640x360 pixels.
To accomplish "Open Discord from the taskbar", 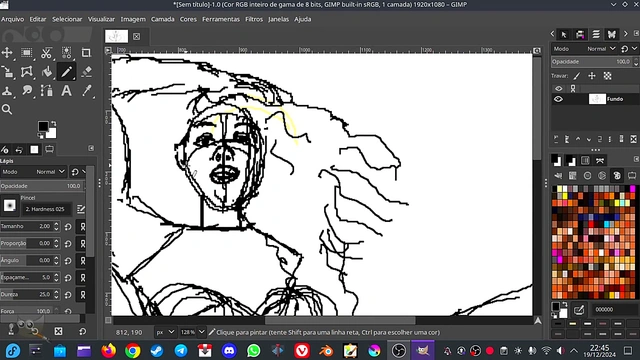I will [229, 351].
